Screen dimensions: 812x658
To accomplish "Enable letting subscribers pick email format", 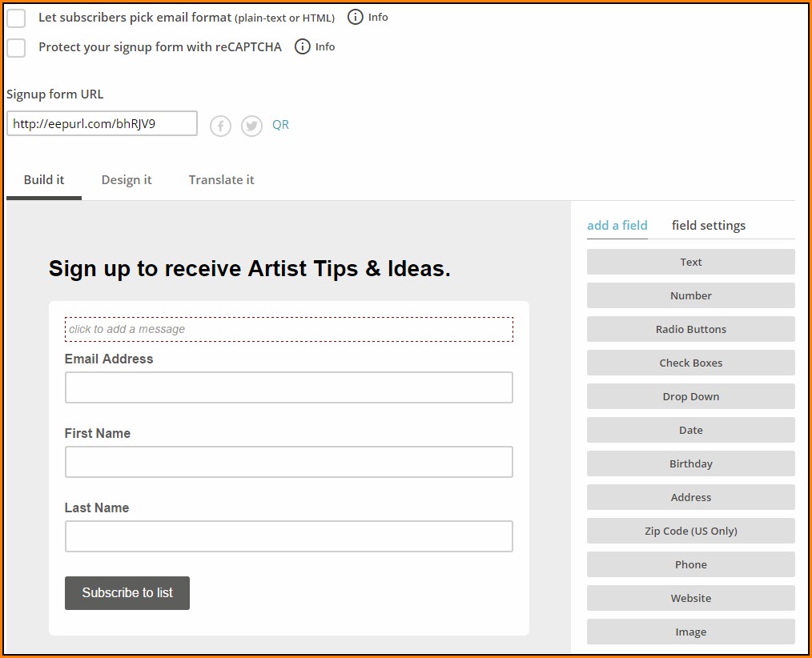I will tap(16, 18).
